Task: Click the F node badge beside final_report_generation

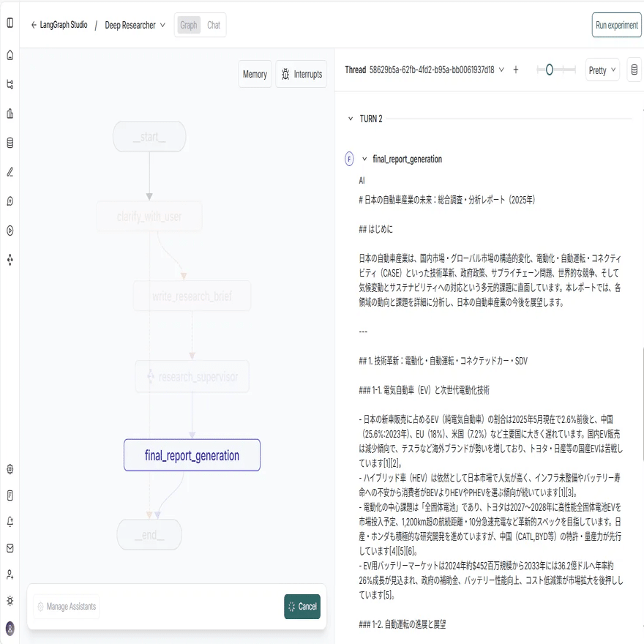Action: pos(349,159)
